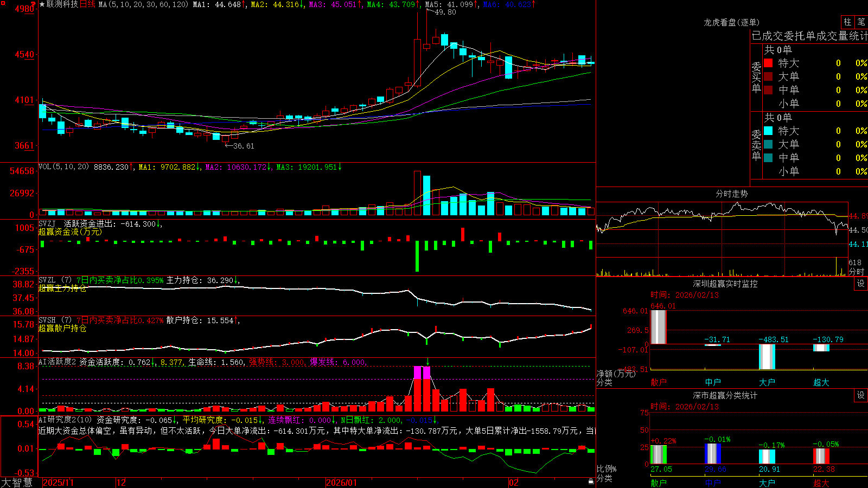
Task: Click the AI活跃度2 indicator label
Action: pos(57,362)
